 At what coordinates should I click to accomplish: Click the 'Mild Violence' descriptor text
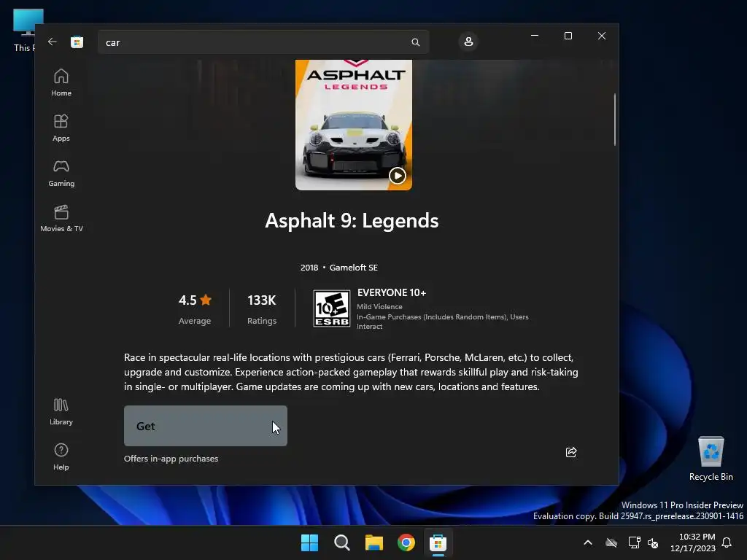[379, 307]
